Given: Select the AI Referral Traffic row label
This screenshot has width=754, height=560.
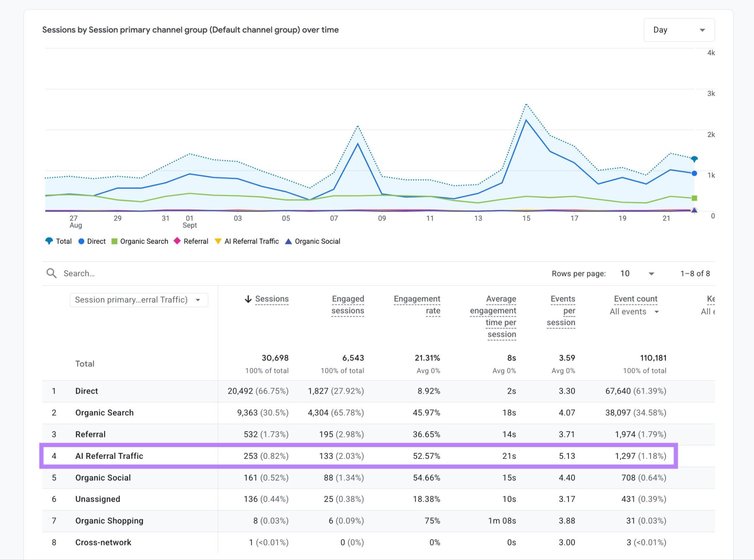Looking at the screenshot, I should (x=109, y=456).
